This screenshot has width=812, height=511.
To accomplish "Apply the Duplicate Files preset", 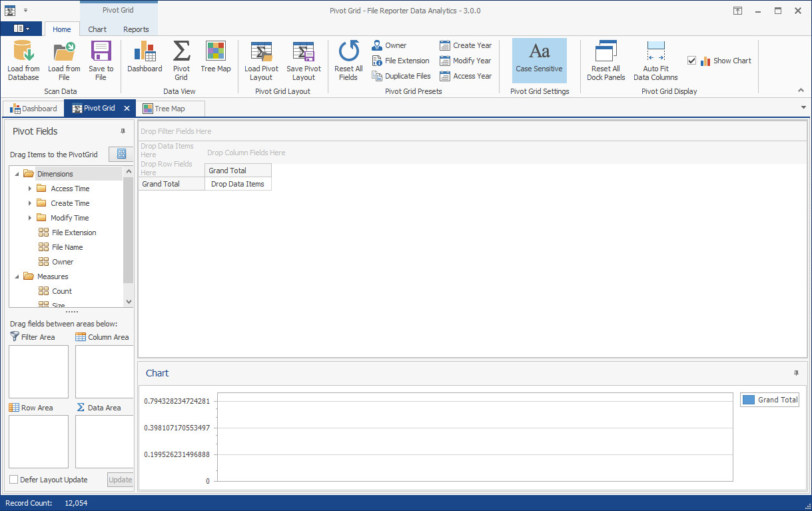I will 401,76.
